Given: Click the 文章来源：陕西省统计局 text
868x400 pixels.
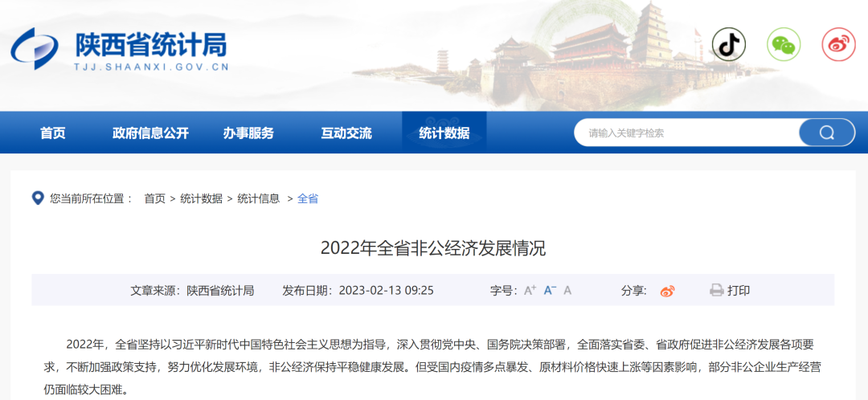Looking at the screenshot, I should point(192,291).
